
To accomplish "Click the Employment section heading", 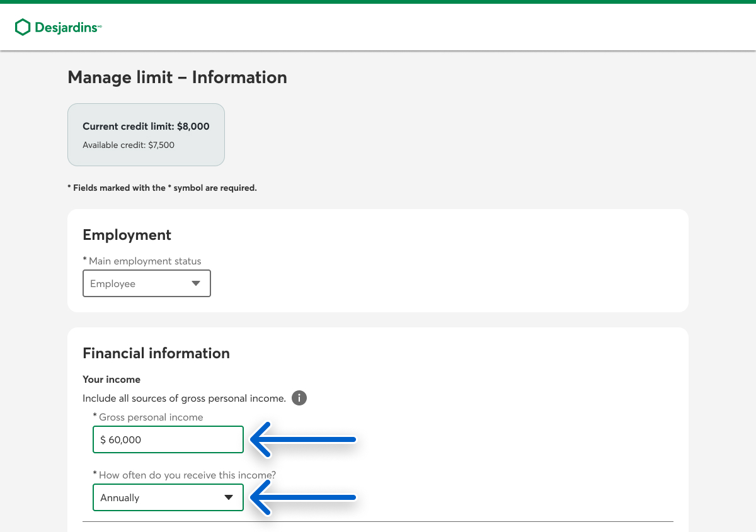I will 127,235.
